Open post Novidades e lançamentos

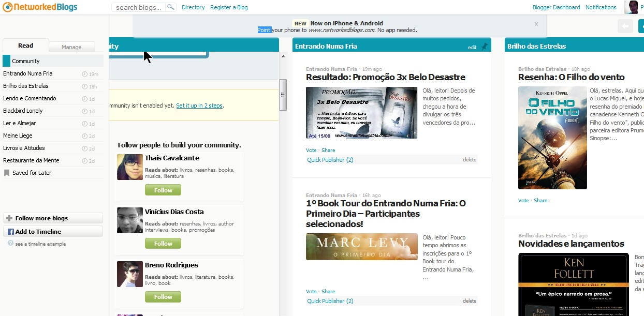tap(572, 244)
